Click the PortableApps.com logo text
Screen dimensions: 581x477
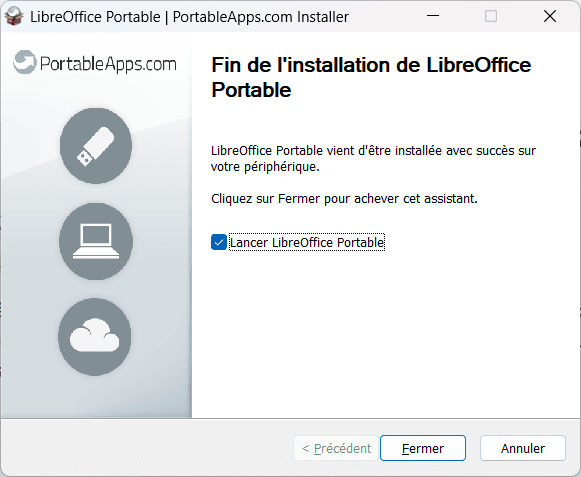coord(108,64)
